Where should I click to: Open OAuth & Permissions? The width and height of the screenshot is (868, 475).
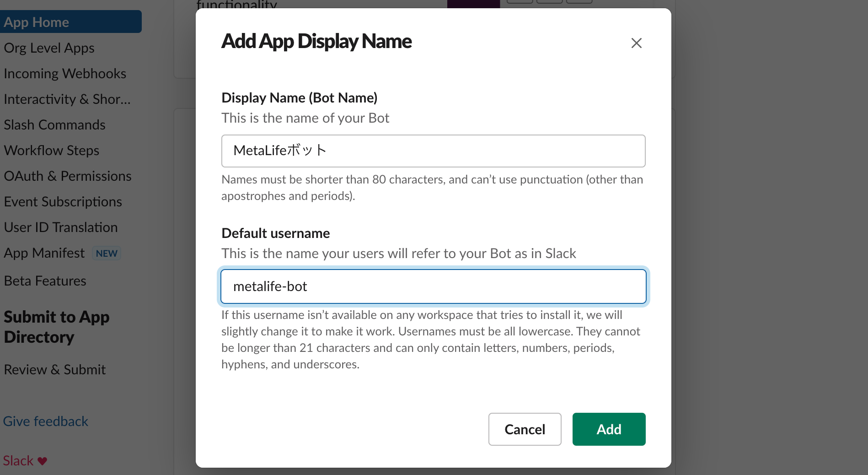pyautogui.click(x=68, y=176)
